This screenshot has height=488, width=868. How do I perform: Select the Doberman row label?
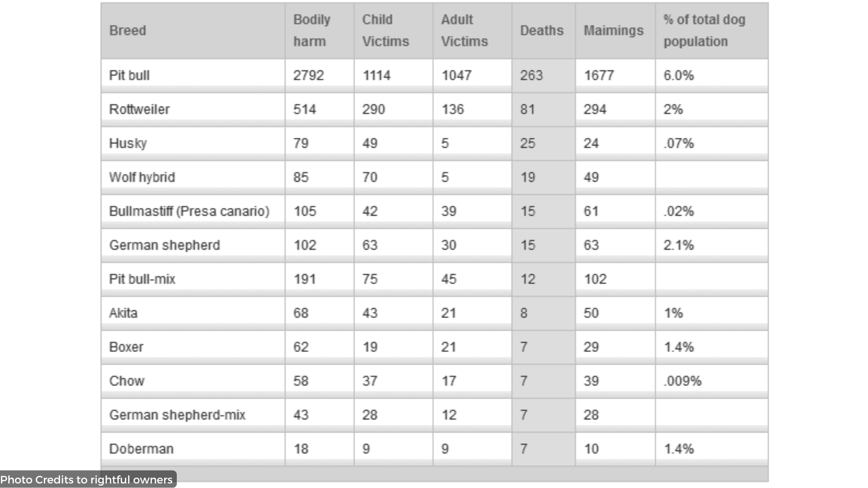point(142,449)
